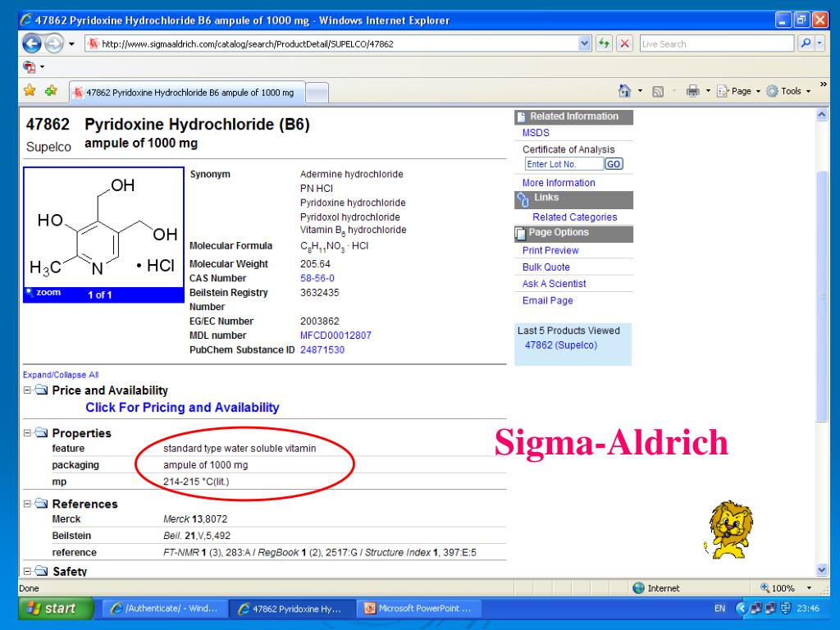Open the Page menu
The width and height of the screenshot is (840, 630).
[739, 91]
